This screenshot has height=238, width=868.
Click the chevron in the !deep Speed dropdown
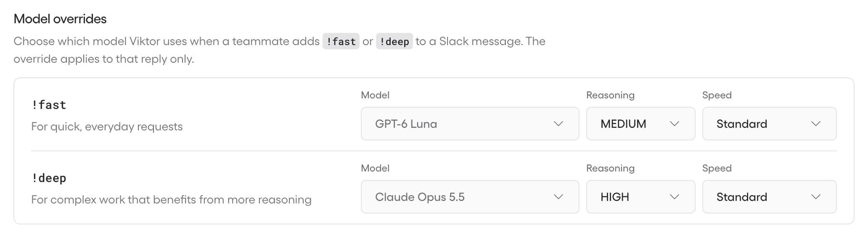[x=816, y=197]
